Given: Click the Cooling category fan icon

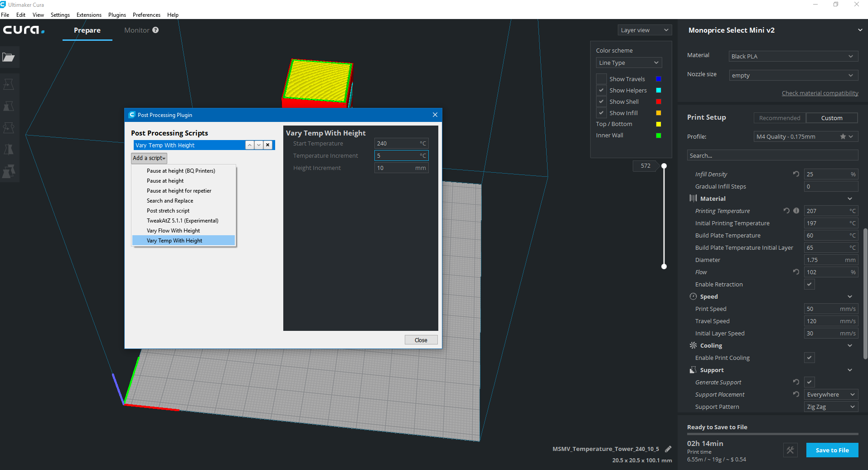Looking at the screenshot, I should (693, 345).
